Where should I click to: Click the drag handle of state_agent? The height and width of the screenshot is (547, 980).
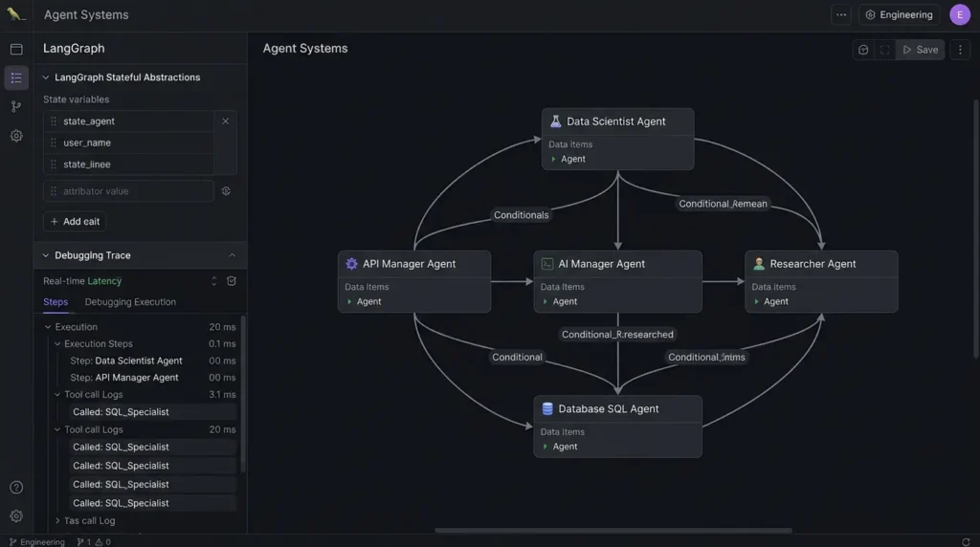[54, 121]
